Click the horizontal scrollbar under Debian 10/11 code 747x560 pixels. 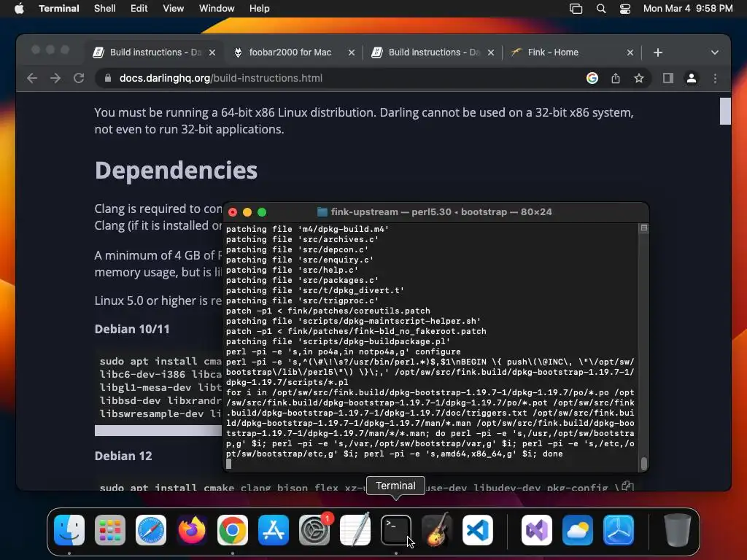click(158, 430)
